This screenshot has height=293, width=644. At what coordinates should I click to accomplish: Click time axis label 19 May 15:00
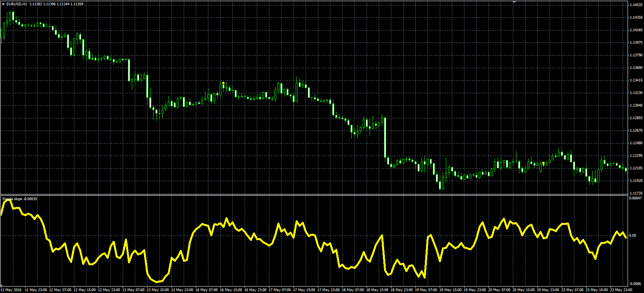[450, 290]
